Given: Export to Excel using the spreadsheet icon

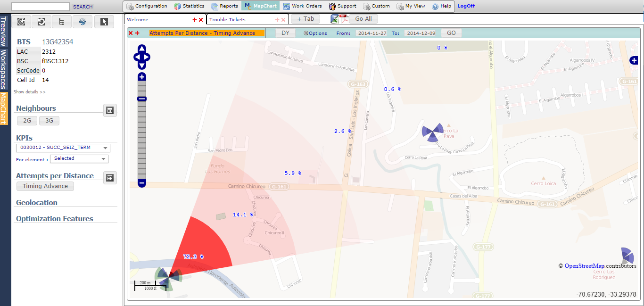Looking at the screenshot, I should coord(335,19).
